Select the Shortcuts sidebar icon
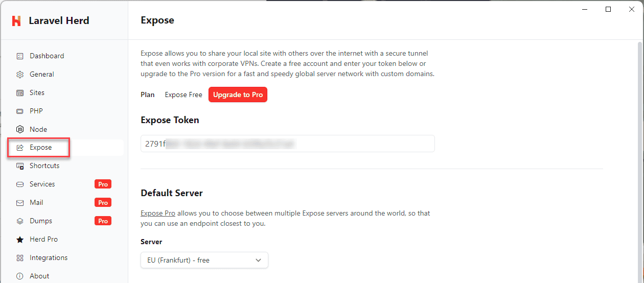This screenshot has width=644, height=283. [20, 166]
